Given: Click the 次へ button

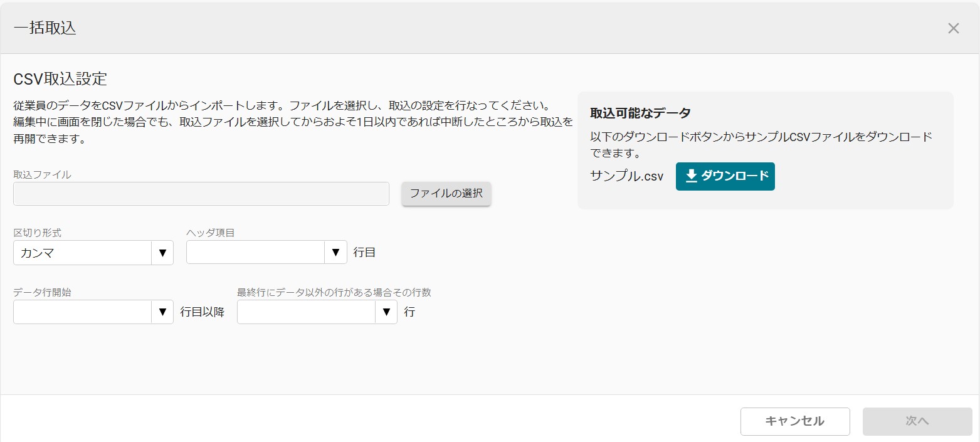Looking at the screenshot, I should 917,421.
